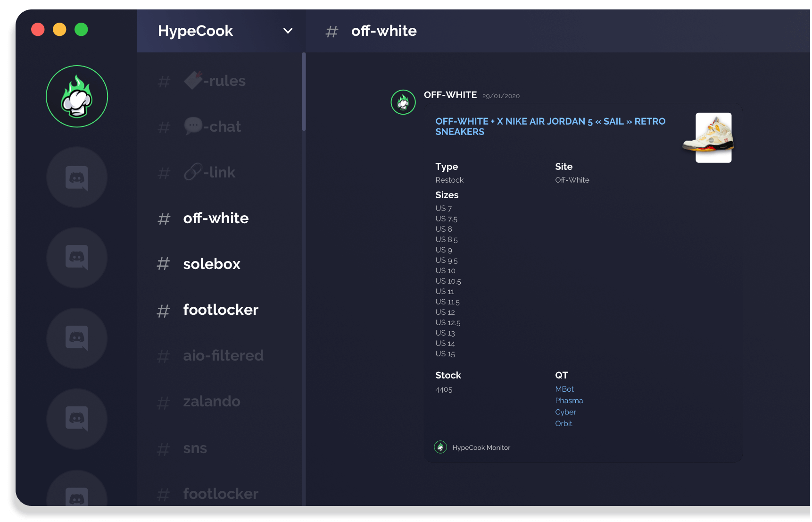This screenshot has height=522, width=812.
Task: Select the first Discord server icon below HypeCook
Action: [x=77, y=177]
